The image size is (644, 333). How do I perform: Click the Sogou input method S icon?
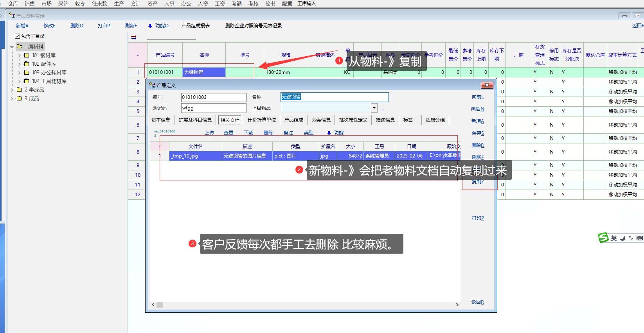point(603,238)
